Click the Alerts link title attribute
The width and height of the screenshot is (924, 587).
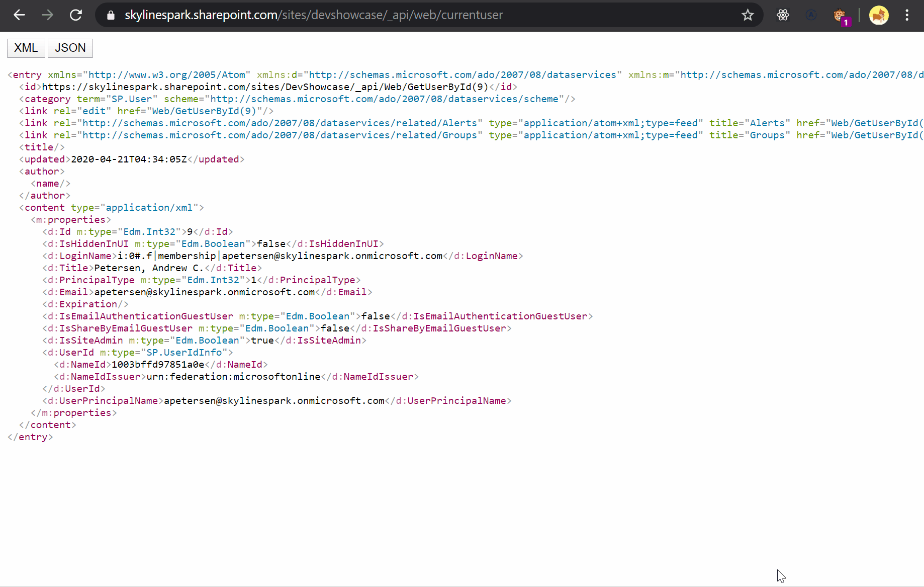point(750,123)
